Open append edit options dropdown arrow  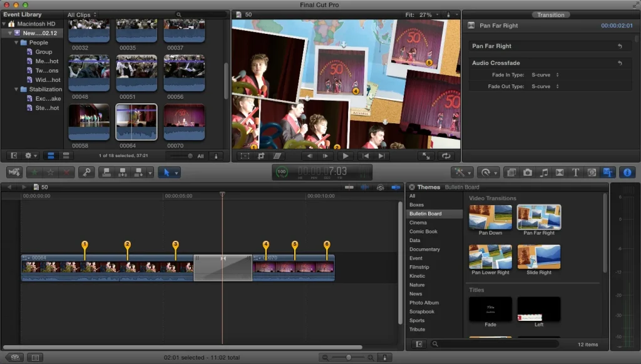150,173
